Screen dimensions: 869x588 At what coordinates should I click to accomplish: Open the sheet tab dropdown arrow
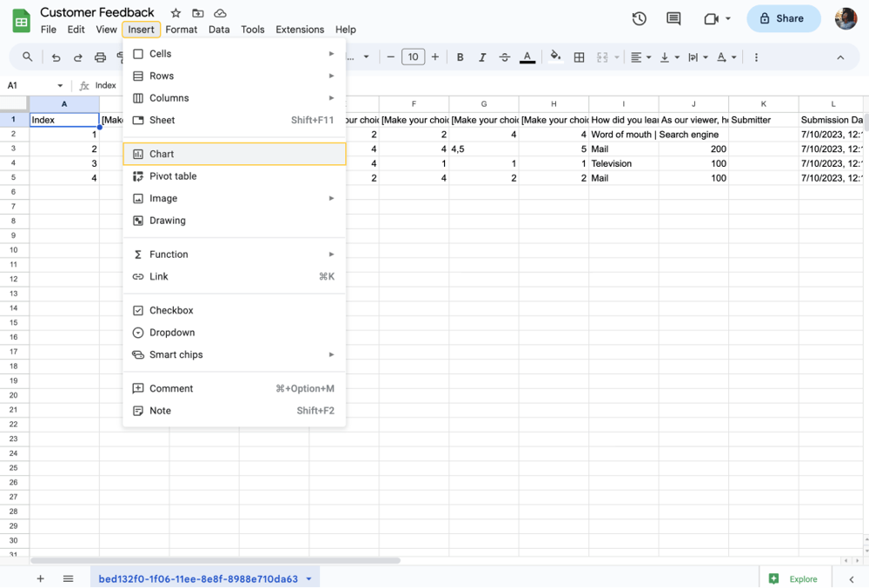click(308, 578)
